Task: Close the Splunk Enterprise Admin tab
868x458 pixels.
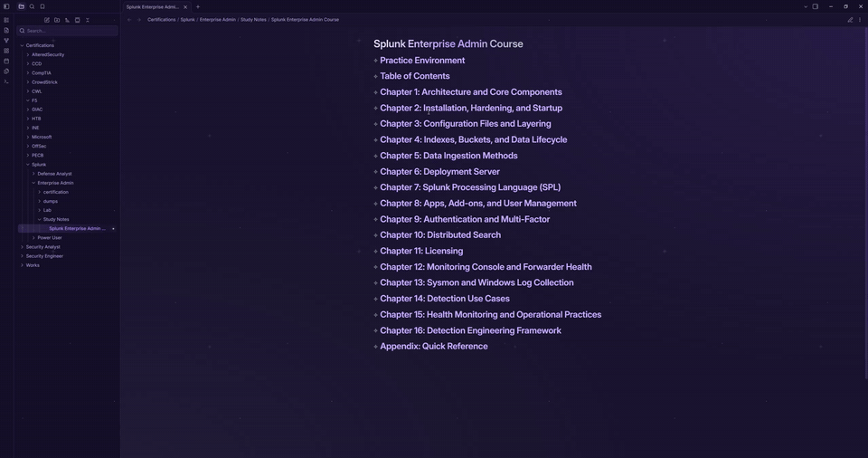Action: point(185,7)
